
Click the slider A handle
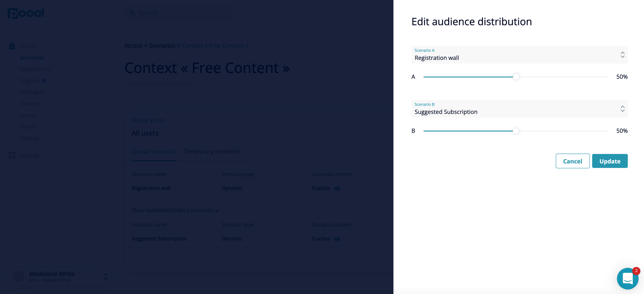coord(516,77)
